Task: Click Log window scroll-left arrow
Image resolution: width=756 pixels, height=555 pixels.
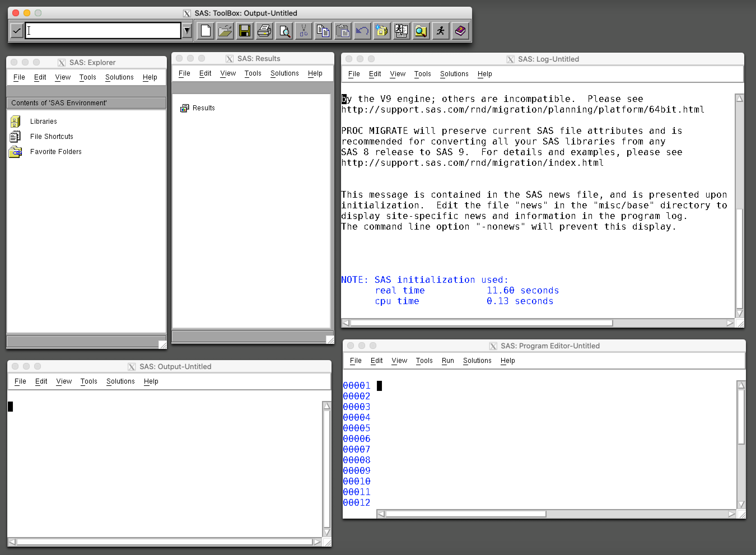Action: [346, 323]
